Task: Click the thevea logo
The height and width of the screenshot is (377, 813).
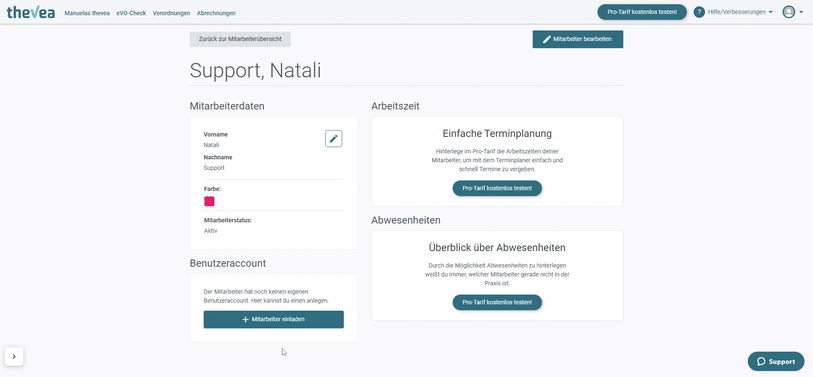Action: (x=31, y=12)
